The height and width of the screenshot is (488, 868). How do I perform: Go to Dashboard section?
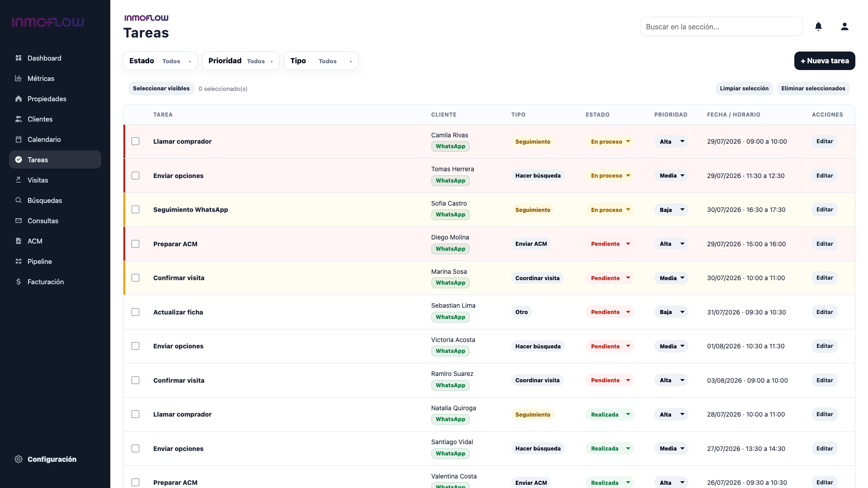coord(55,58)
